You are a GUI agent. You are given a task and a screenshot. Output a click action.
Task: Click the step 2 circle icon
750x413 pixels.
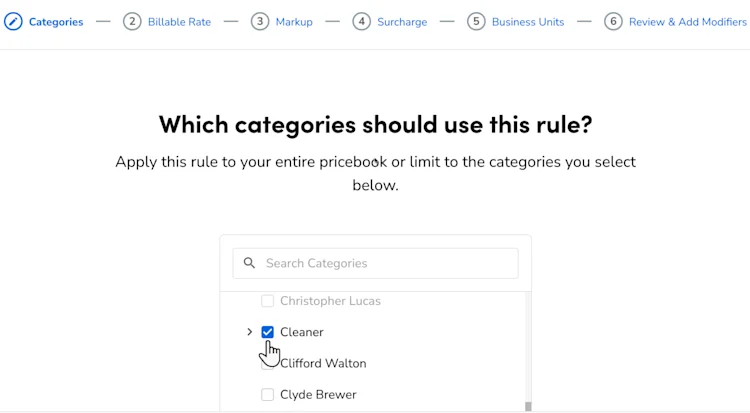tap(132, 22)
